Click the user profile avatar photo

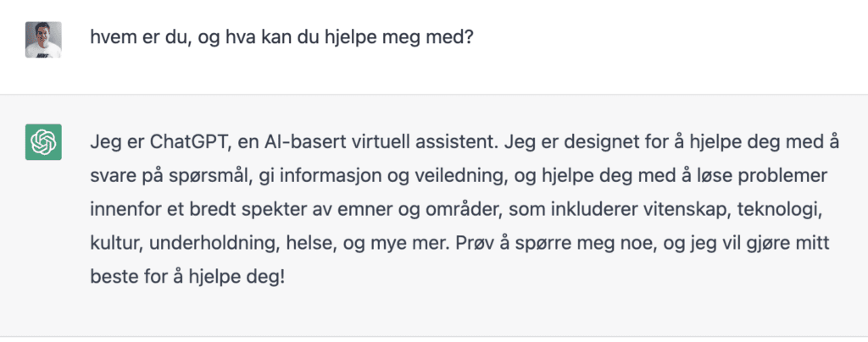coord(42,39)
